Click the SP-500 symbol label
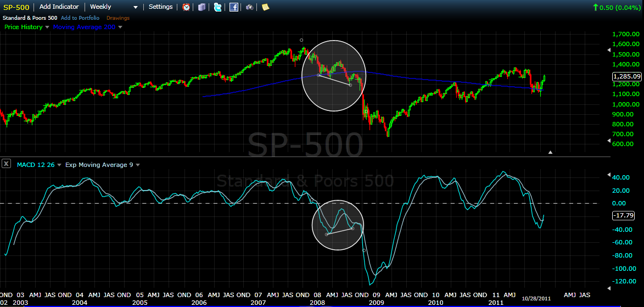 pyautogui.click(x=16, y=7)
